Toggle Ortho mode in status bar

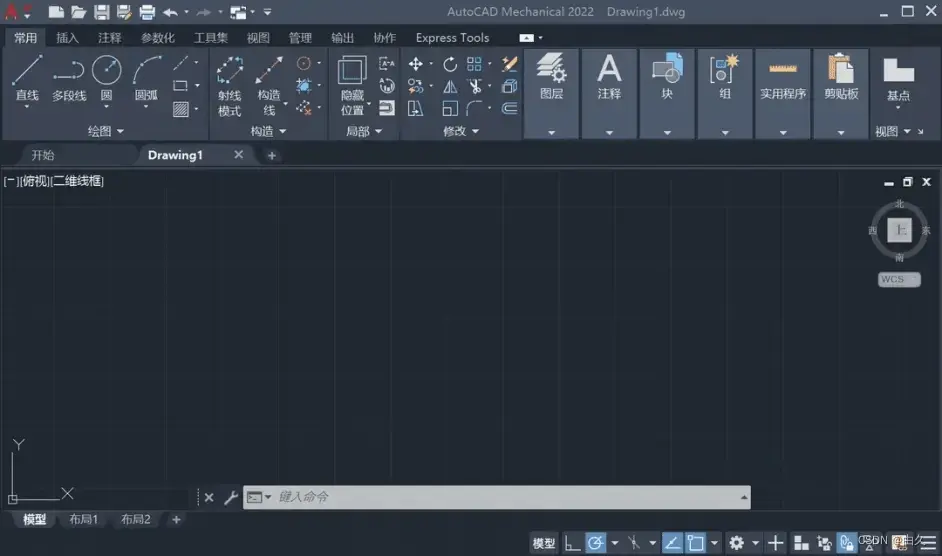tap(572, 543)
